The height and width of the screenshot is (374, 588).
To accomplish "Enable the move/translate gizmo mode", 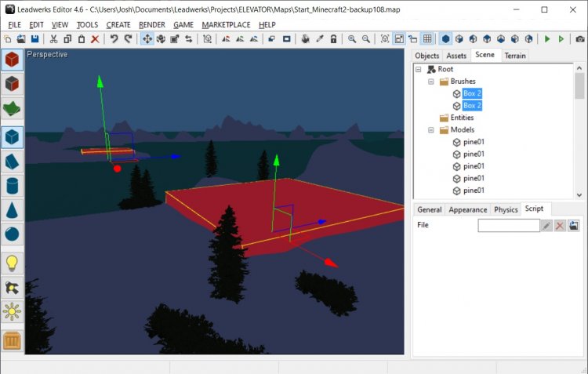I will coord(147,38).
